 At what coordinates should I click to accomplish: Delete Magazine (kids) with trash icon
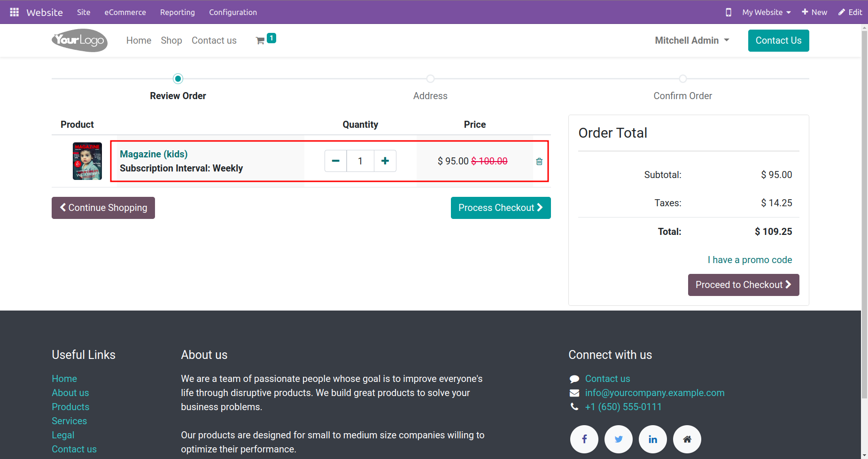point(539,162)
